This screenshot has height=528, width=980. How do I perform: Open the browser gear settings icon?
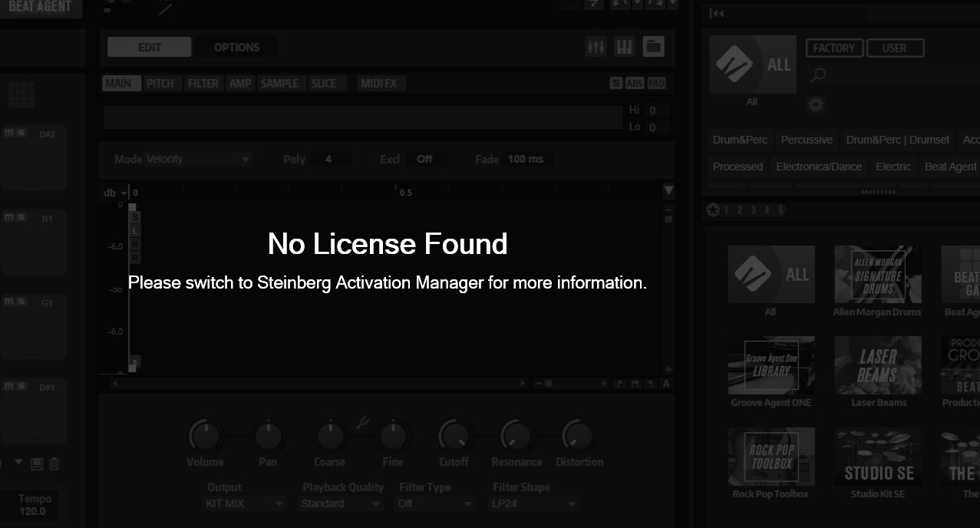point(816,104)
